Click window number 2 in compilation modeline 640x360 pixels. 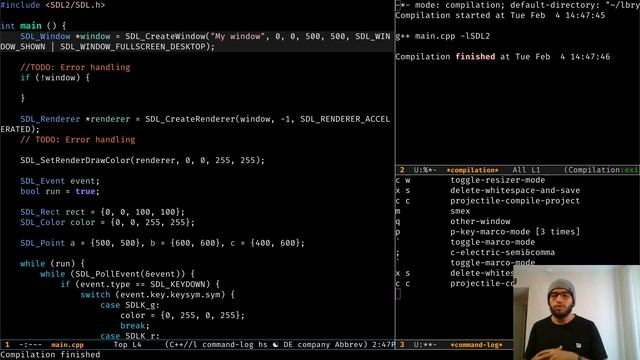[x=402, y=170]
